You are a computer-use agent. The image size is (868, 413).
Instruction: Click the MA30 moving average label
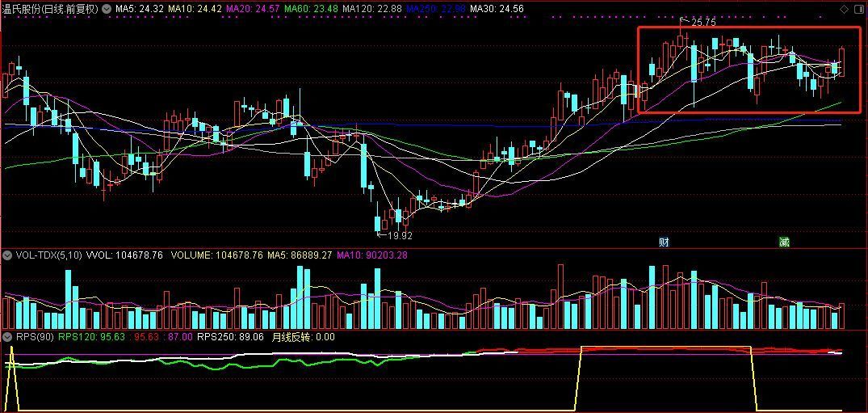(497, 9)
